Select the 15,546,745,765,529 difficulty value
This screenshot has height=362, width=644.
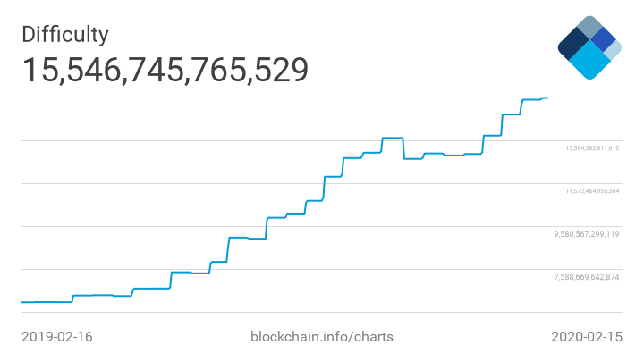(165, 70)
